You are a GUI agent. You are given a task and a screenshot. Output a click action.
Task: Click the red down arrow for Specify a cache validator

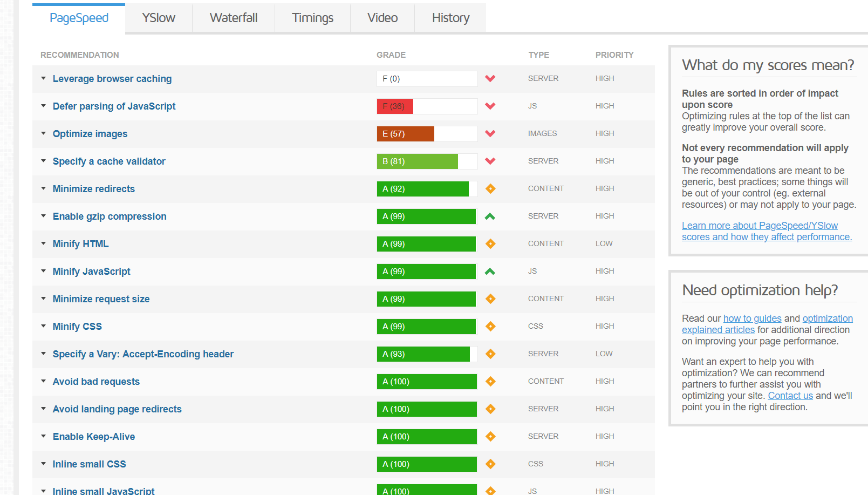pos(490,161)
